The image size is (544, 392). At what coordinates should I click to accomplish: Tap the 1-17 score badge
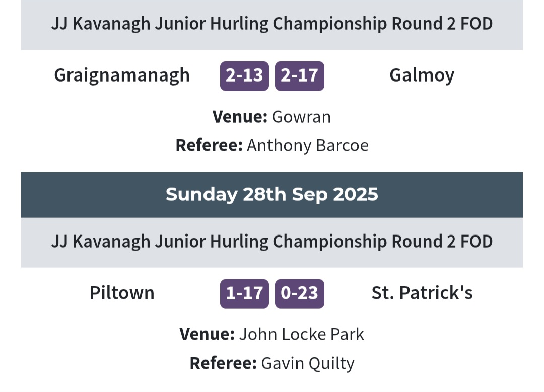244,293
